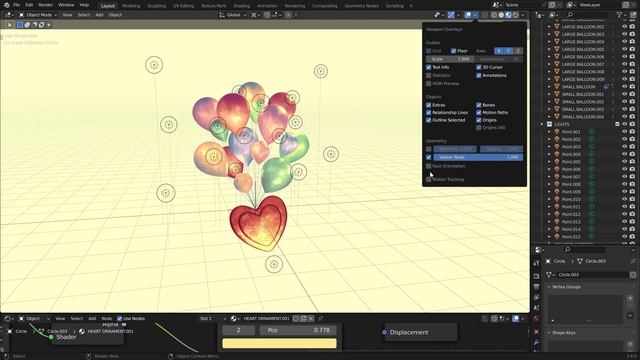The height and width of the screenshot is (360, 640).
Task: Switch to the Modeling workspace tab
Action: click(x=131, y=6)
